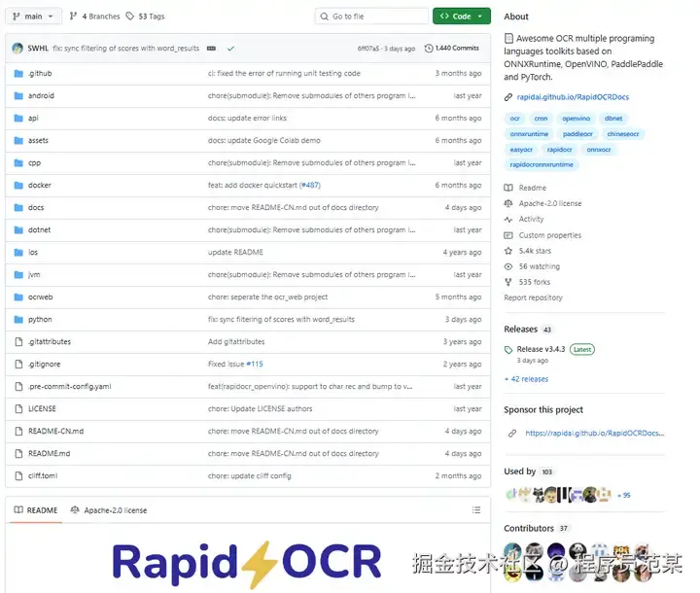Open the ios folder
Viewport: 700px width, 593px height.
click(33, 253)
